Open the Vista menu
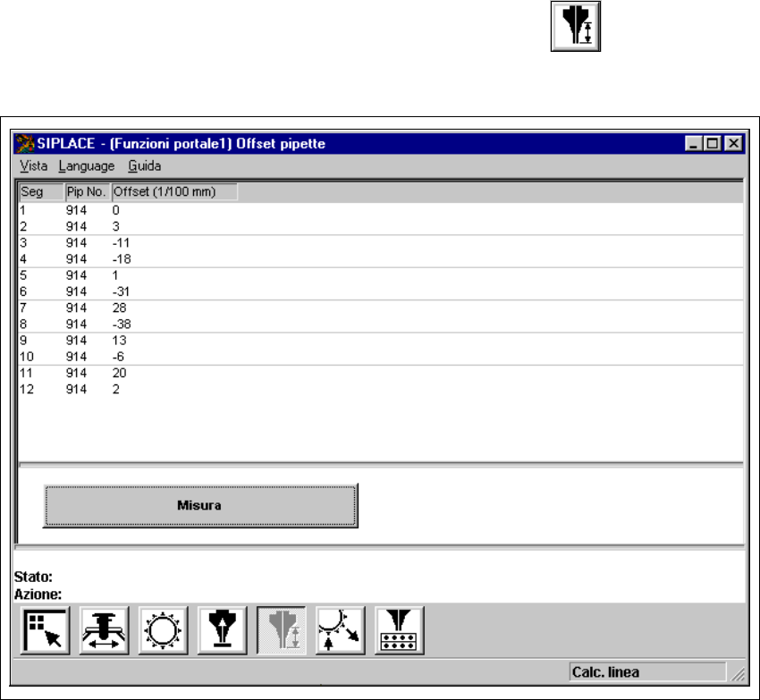Screen dimensions: 760x700 pyautogui.click(x=33, y=165)
